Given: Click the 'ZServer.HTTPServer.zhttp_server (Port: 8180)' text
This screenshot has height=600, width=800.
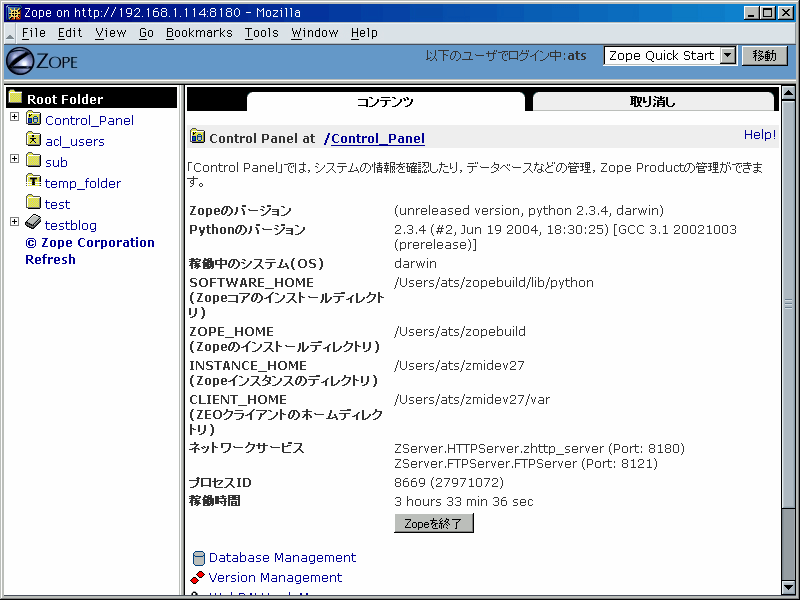Looking at the screenshot, I should (539, 448).
